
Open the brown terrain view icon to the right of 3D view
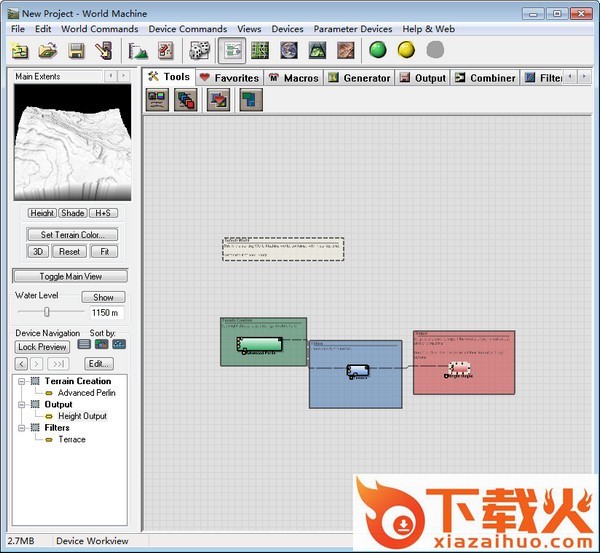346,50
